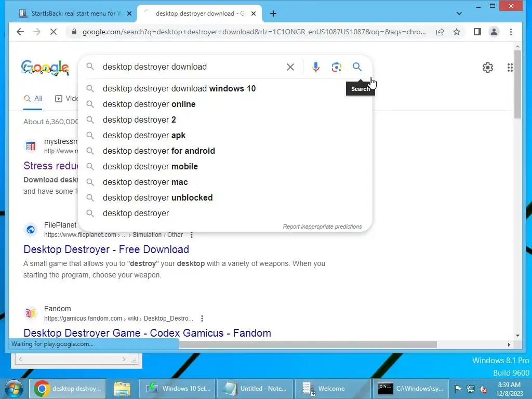Open Chrome three-dot menu
The image size is (532, 399).
(x=511, y=32)
